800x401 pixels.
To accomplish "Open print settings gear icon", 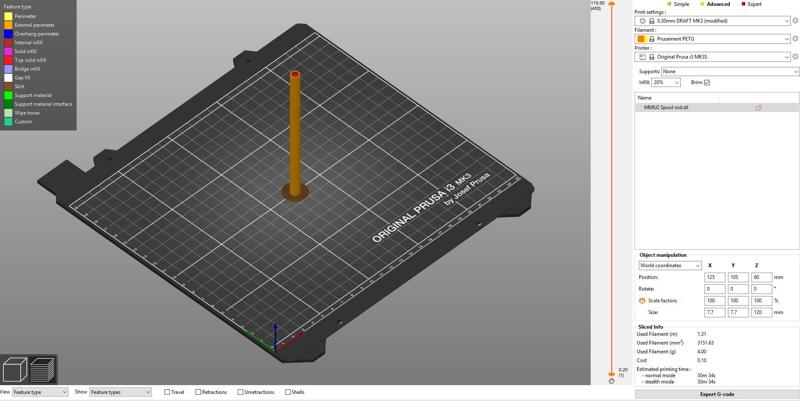I will pos(795,21).
